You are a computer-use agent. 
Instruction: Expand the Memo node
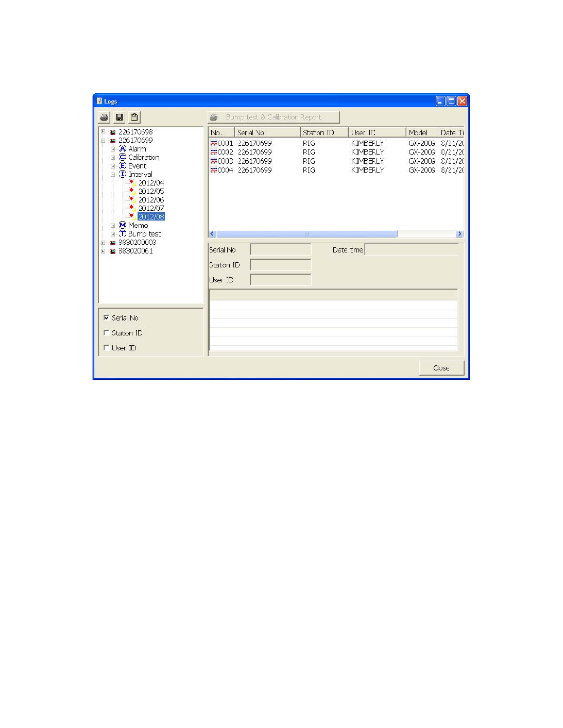tap(113, 226)
